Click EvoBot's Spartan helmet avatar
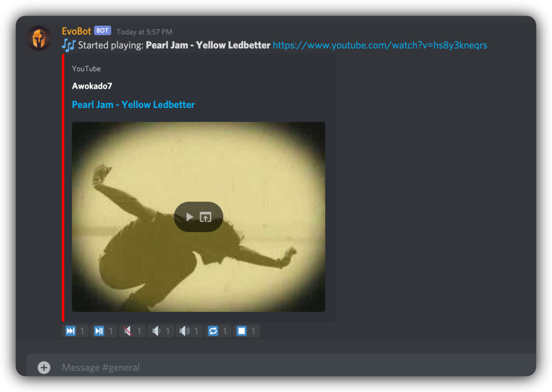Image resolution: width=552 pixels, height=392 pixels. click(39, 38)
